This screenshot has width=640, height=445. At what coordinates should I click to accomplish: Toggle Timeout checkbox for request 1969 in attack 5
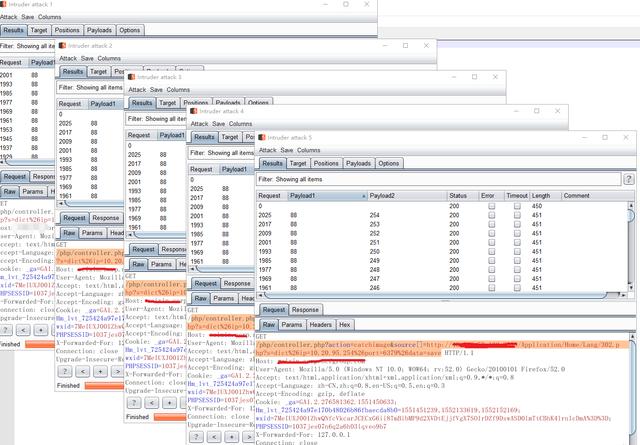coord(517,278)
